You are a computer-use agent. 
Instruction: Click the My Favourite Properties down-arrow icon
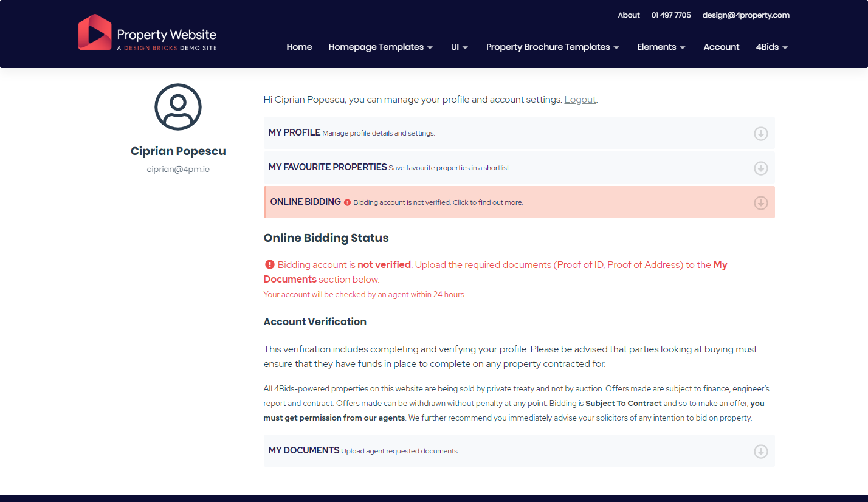point(760,168)
